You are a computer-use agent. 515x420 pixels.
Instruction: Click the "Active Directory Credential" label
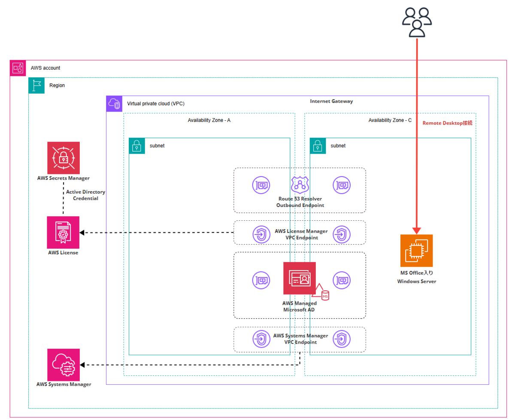[x=85, y=195]
